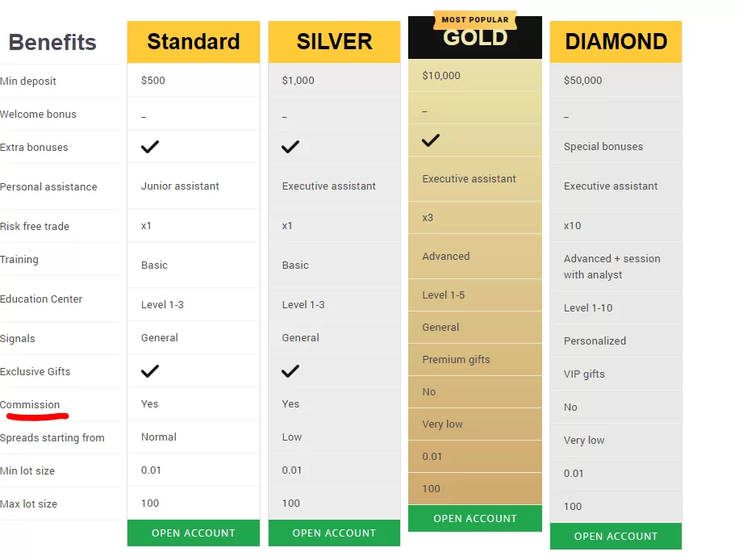Select the DIAMOND plan header
743x560 pixels.
point(616,42)
